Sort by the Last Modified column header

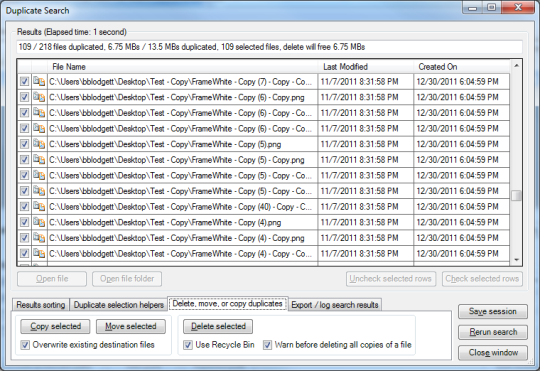(365, 67)
